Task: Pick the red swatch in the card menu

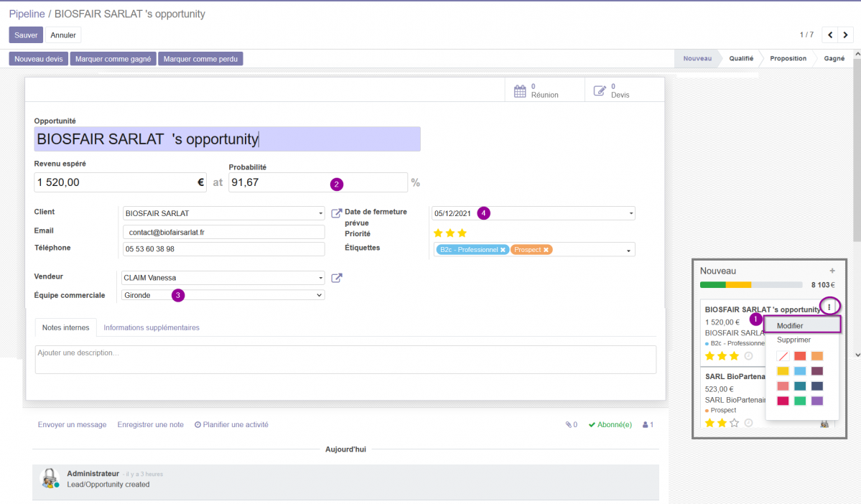Action: pos(800,356)
